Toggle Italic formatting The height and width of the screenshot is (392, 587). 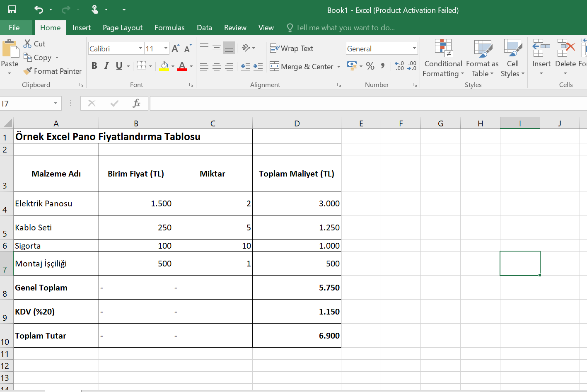point(106,66)
